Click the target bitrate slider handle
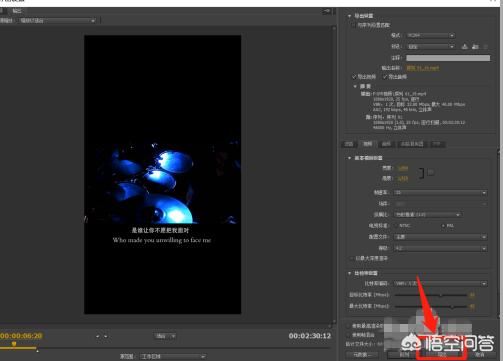Screen dimensions: 503x361 [441, 295]
